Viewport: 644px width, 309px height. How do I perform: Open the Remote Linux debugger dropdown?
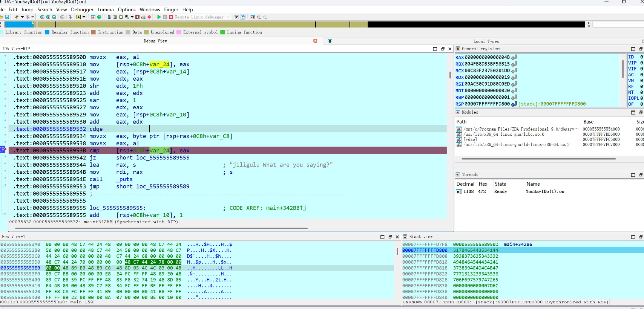228,17
